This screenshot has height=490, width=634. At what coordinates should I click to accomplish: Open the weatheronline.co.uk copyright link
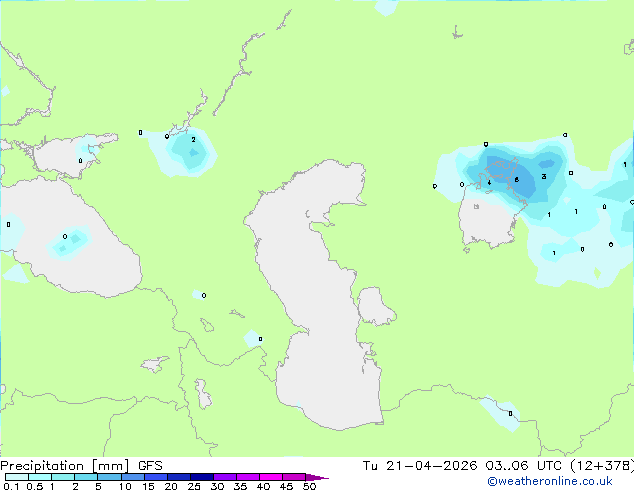tap(550, 481)
